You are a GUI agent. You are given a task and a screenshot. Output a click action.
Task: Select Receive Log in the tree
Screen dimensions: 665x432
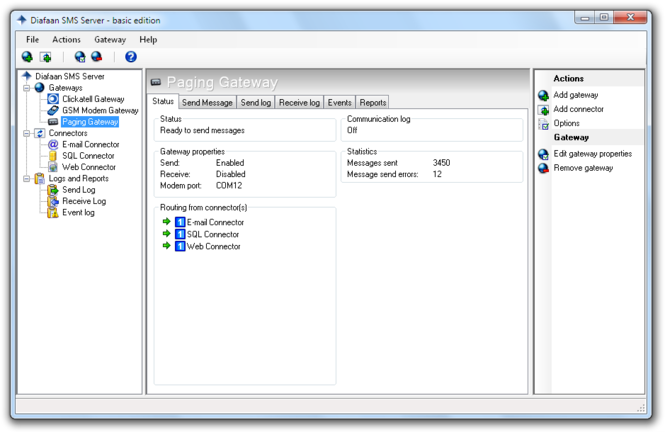point(84,201)
